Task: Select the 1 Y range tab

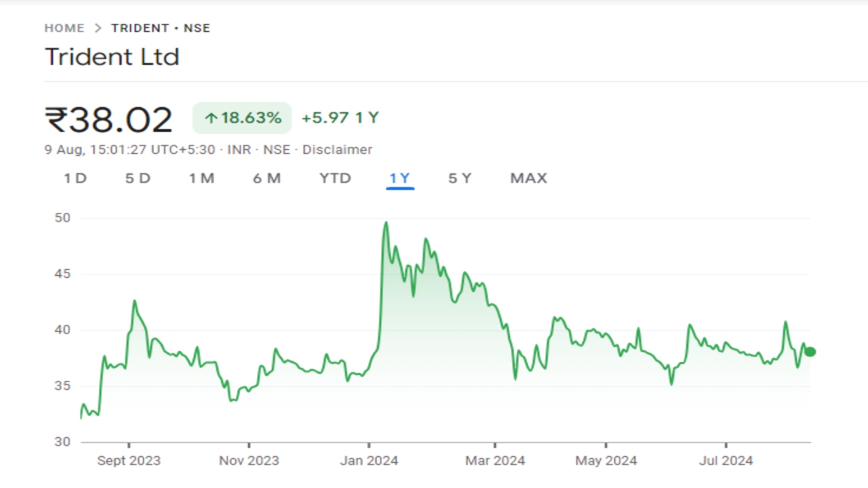Action: [x=400, y=178]
